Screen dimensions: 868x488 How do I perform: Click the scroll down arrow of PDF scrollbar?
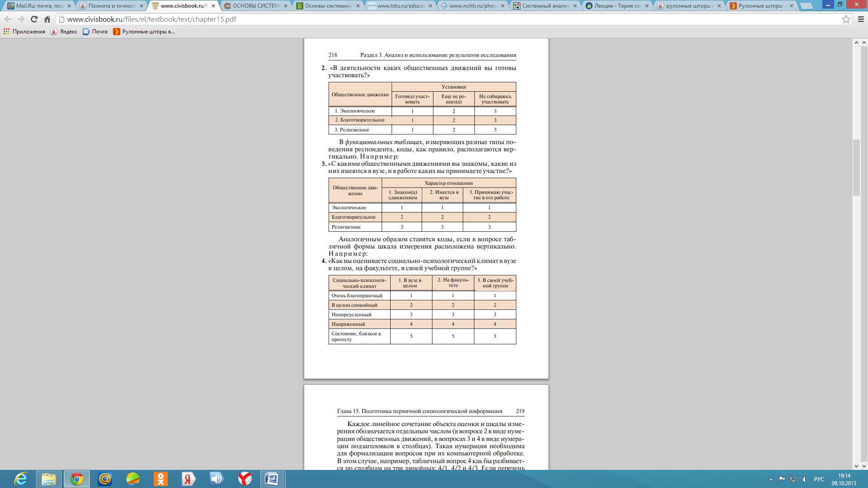click(x=856, y=466)
